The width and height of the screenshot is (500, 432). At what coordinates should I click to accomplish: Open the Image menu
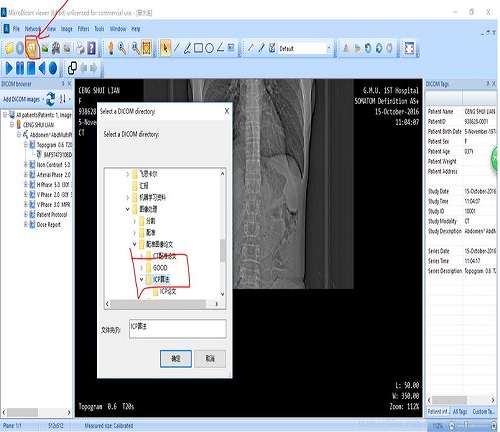tap(66, 29)
